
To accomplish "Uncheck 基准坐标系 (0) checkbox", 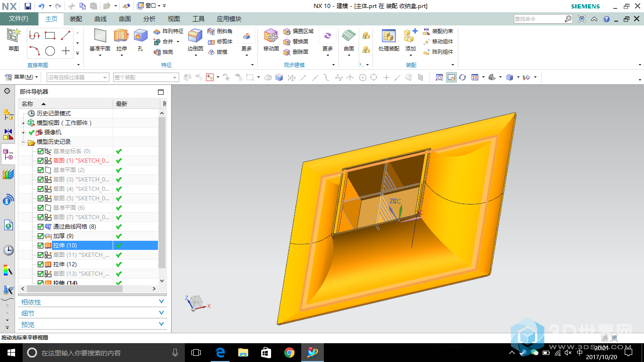I will tap(40, 151).
